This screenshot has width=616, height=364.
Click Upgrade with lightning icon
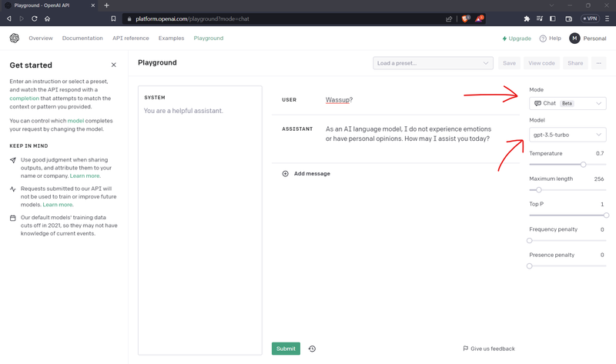pyautogui.click(x=517, y=38)
